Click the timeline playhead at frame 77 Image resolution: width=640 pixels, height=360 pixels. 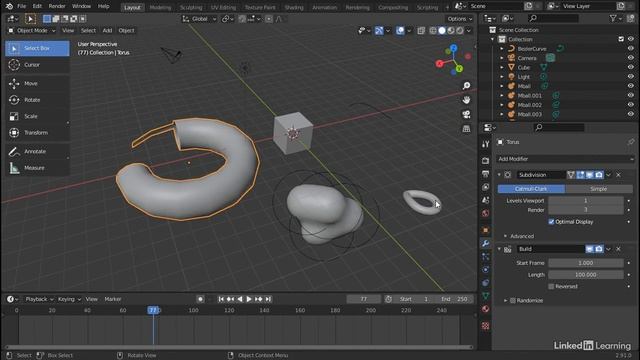pyautogui.click(x=153, y=310)
